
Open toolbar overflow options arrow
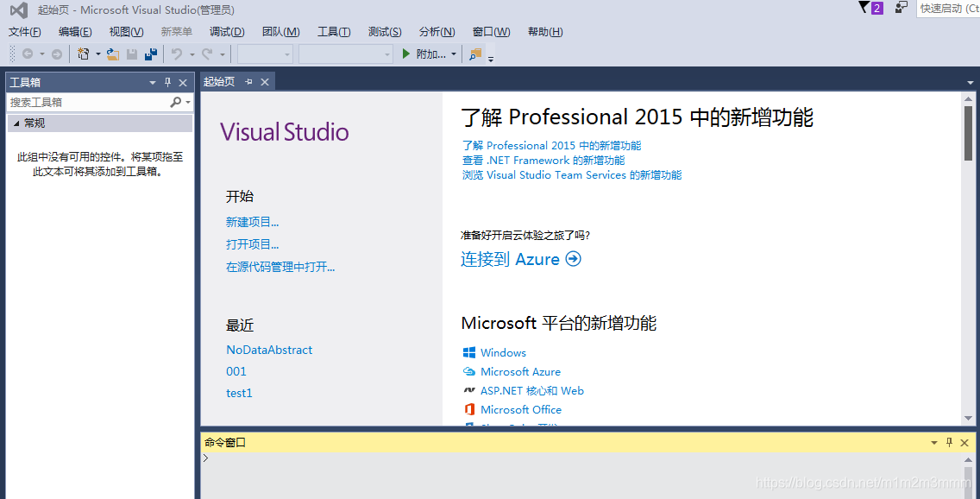491,60
